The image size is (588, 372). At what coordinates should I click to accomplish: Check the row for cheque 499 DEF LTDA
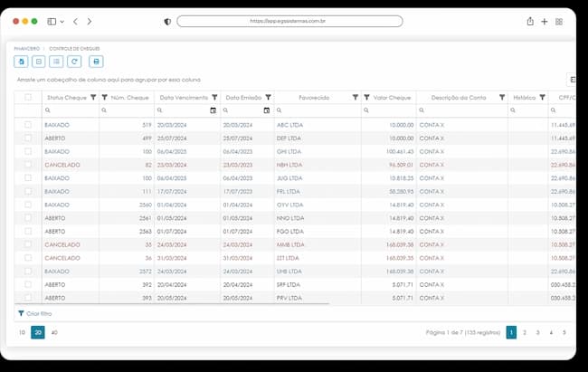point(28,138)
